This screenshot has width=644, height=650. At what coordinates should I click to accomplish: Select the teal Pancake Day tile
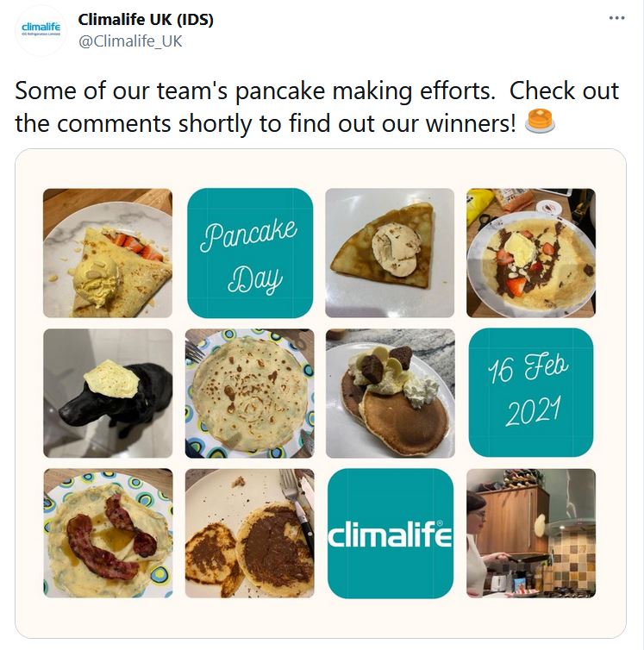[x=250, y=253]
